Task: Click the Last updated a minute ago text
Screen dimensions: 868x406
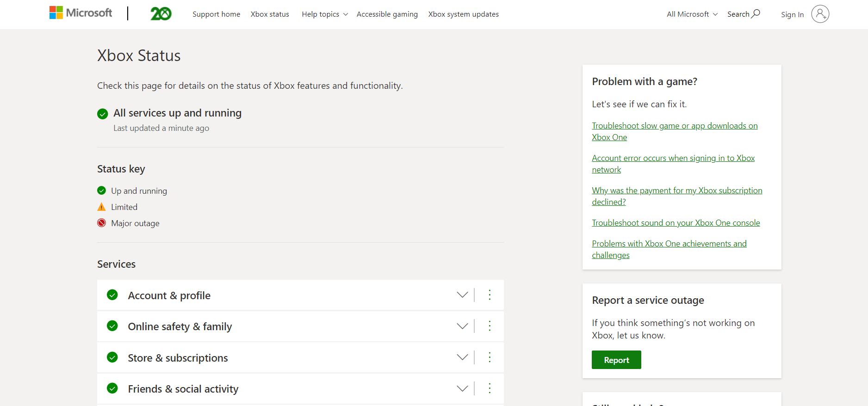Action: [x=161, y=128]
